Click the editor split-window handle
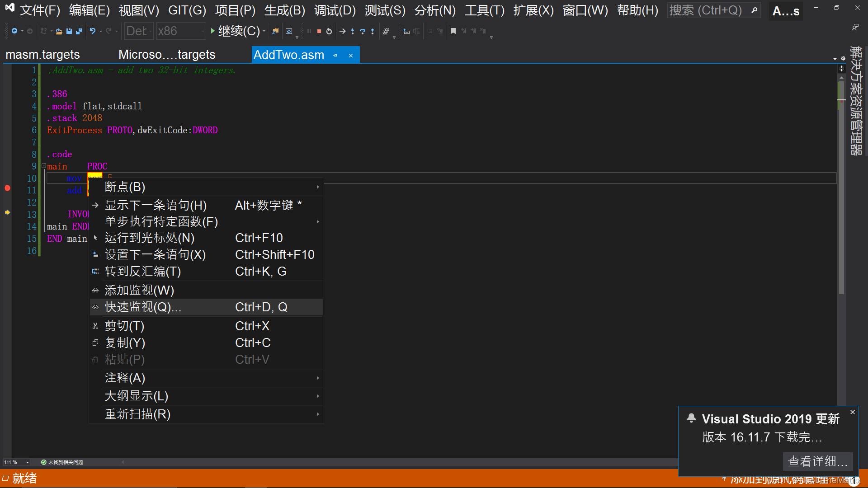This screenshot has height=488, width=868. click(x=841, y=69)
